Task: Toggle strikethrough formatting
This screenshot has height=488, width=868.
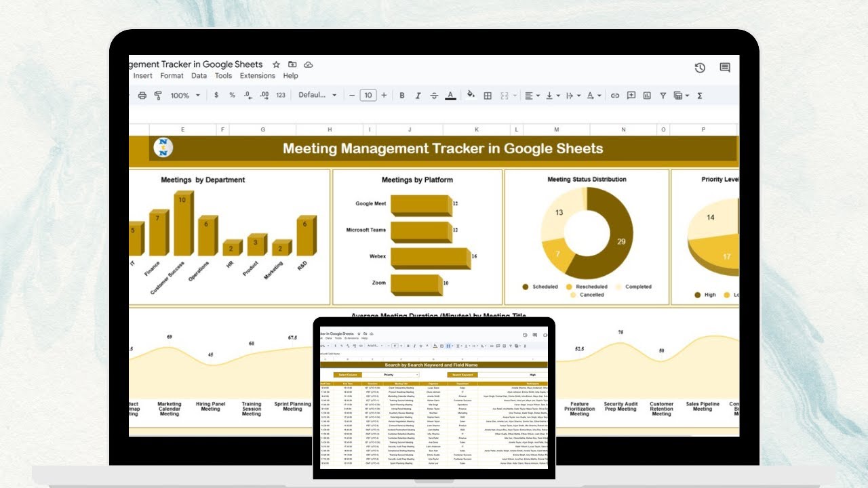Action: pyautogui.click(x=435, y=96)
